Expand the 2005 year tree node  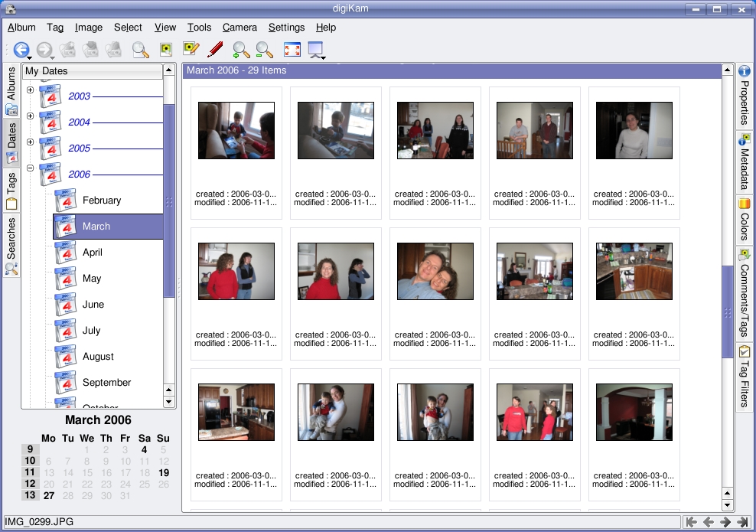(x=31, y=142)
